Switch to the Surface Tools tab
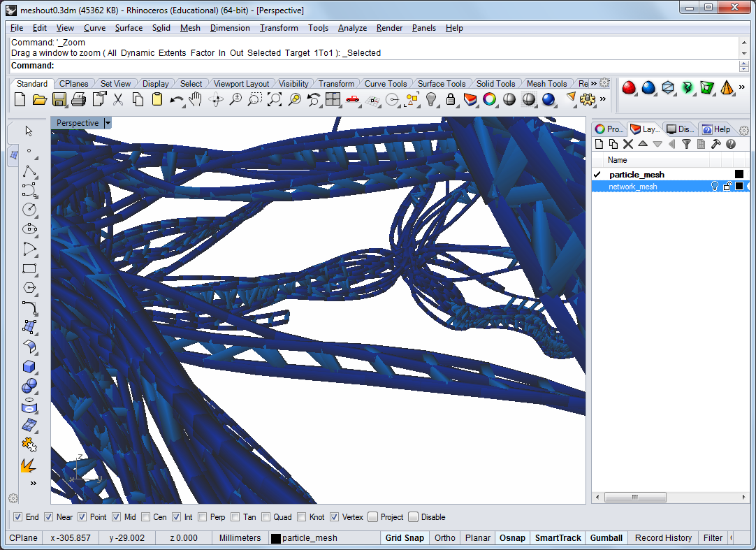The width and height of the screenshot is (756, 550). (441, 84)
